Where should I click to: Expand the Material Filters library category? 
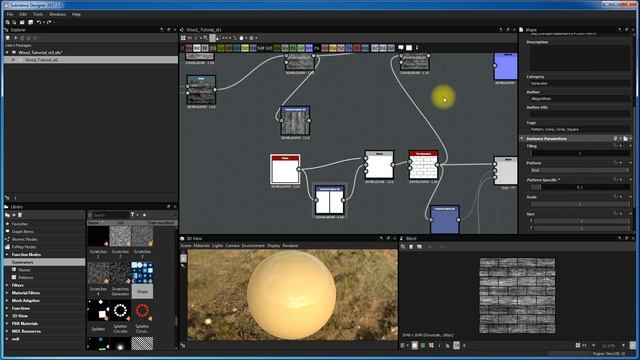pyautogui.click(x=7, y=293)
